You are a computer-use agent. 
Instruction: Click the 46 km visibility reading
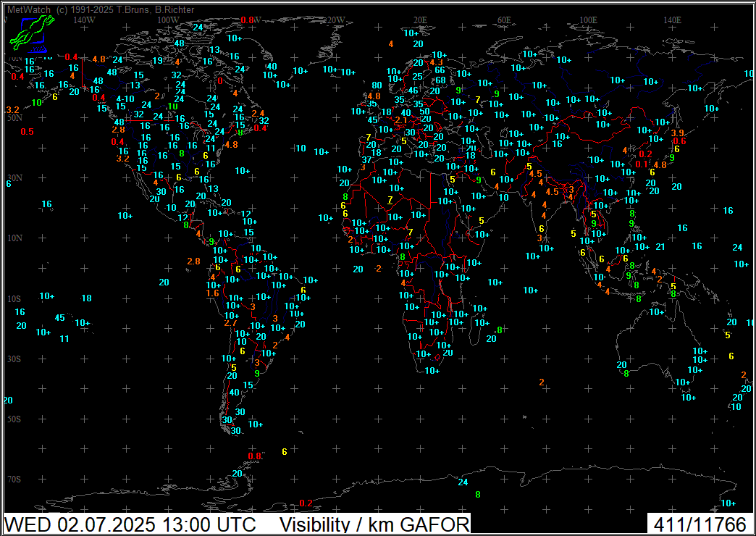(x=413, y=91)
